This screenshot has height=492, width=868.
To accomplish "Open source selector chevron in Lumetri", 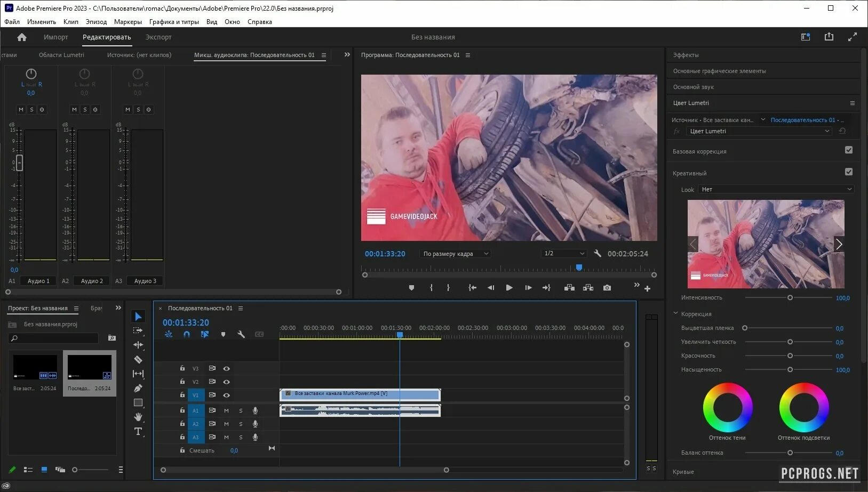I will [763, 120].
